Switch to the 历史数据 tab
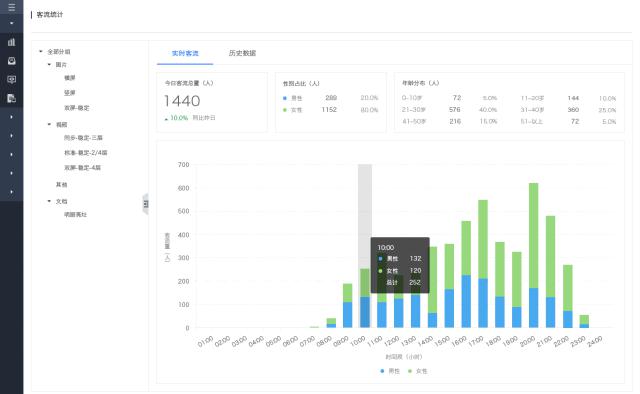Image resolution: width=640 pixels, height=394 pixels. [242, 53]
